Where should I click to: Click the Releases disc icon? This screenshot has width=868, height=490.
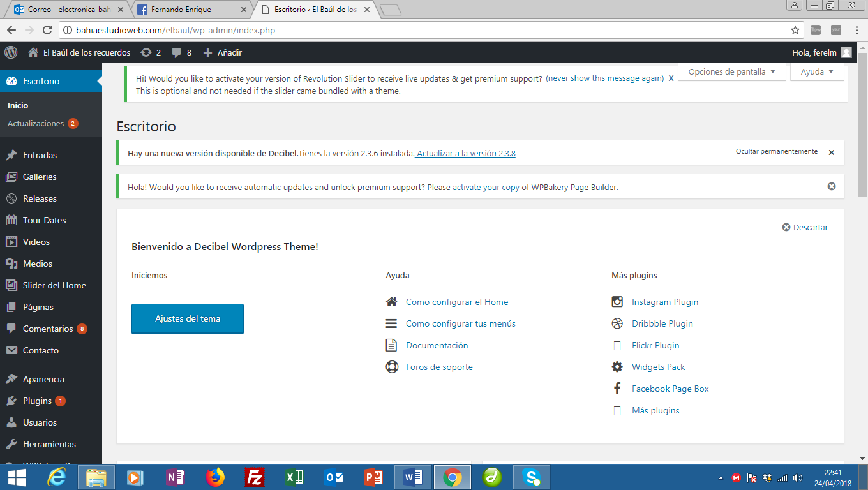click(11, 198)
